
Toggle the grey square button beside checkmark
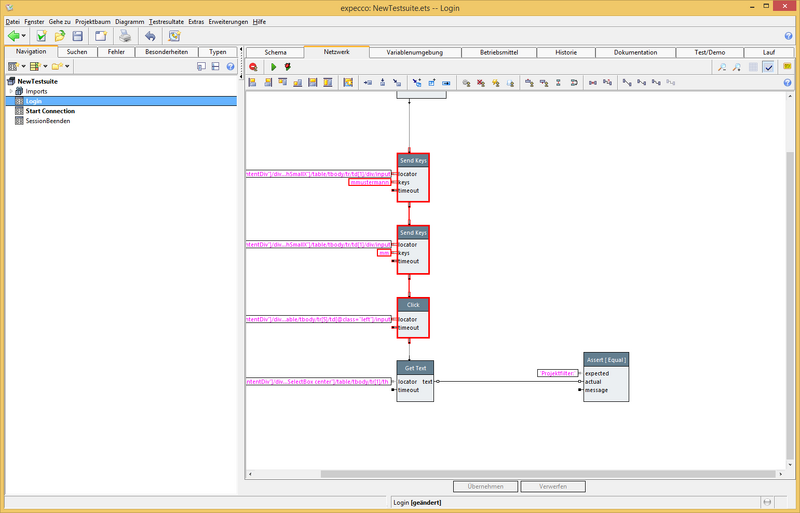[753, 67]
